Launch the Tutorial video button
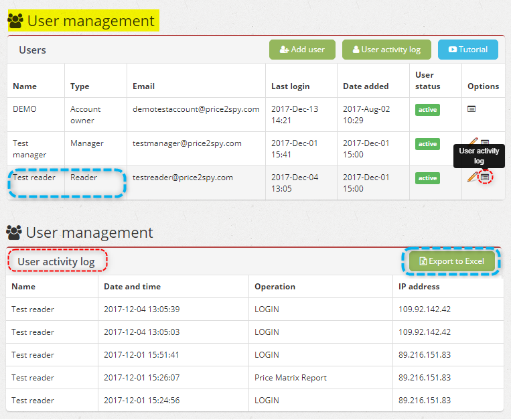Screen dimensions: 511x420 (467, 50)
